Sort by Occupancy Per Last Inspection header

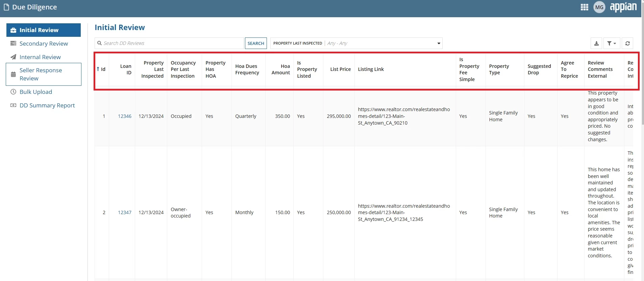click(183, 69)
